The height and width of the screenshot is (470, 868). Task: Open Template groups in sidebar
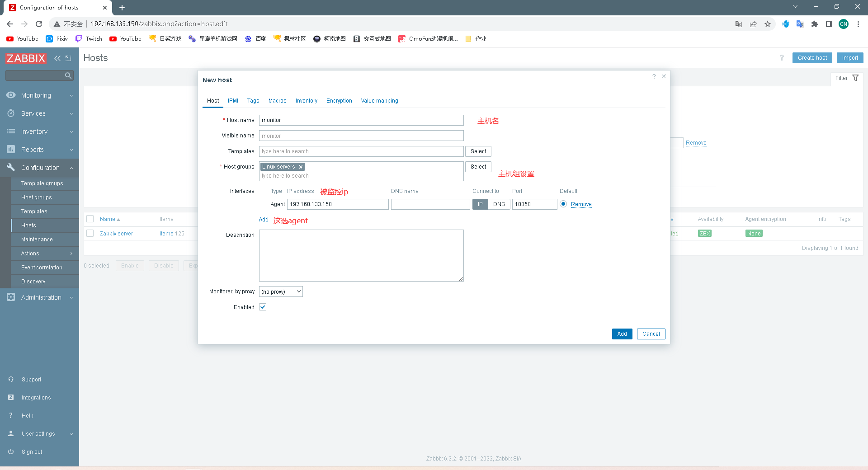tap(42, 183)
